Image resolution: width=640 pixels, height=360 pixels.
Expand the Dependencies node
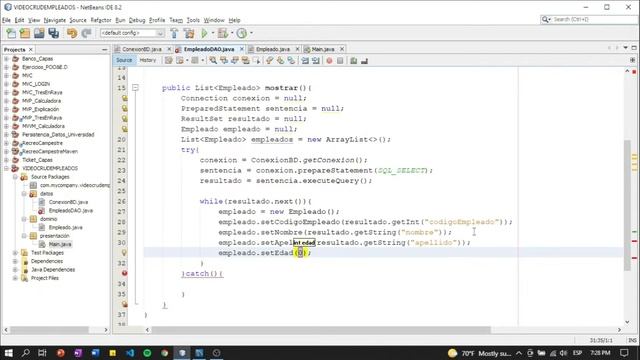(x=15, y=261)
